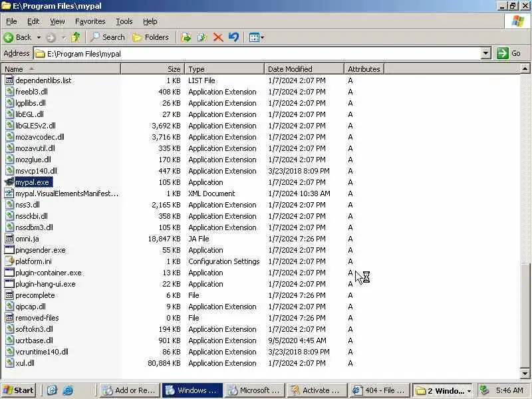Select the plugin-container.exe icon
This screenshot has width=532, height=399.
click(x=9, y=273)
